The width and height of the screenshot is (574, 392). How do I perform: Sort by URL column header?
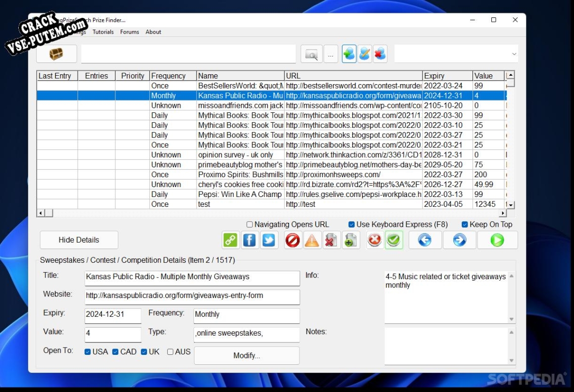[x=353, y=76]
